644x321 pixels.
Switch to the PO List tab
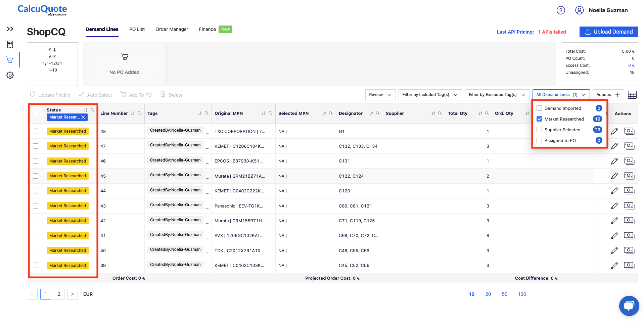coord(137,29)
